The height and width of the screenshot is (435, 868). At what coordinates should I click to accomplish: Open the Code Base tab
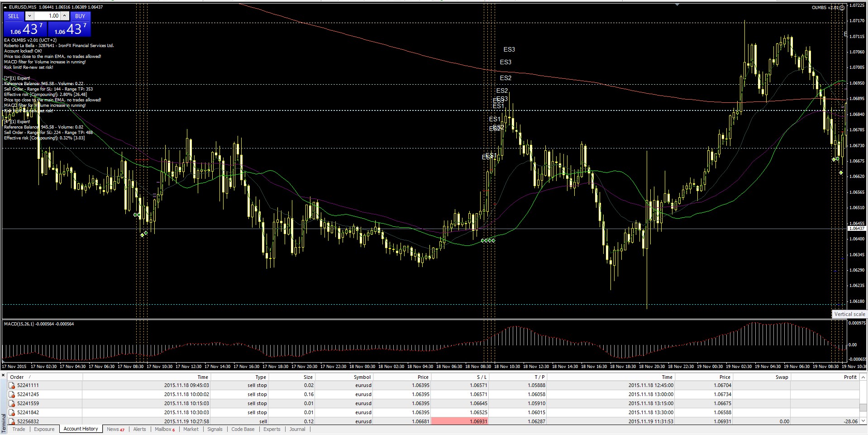tap(243, 429)
